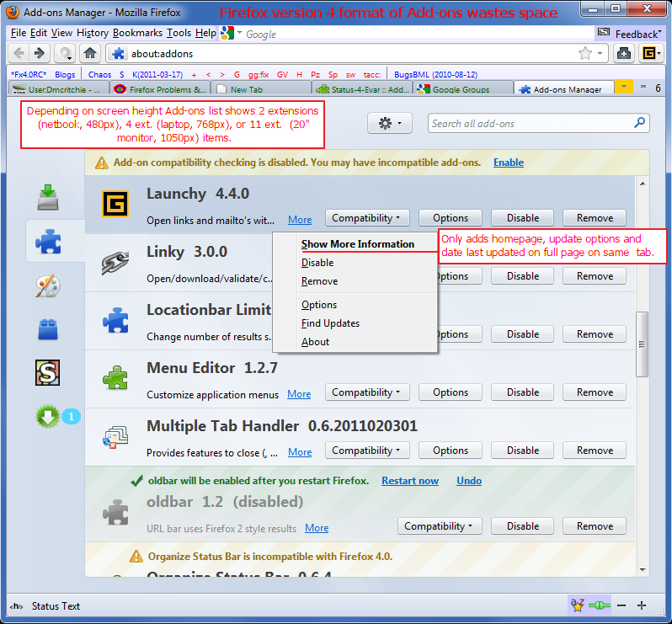The width and height of the screenshot is (672, 624).
Task: Zoom out with status bar minus
Action: coord(621,605)
